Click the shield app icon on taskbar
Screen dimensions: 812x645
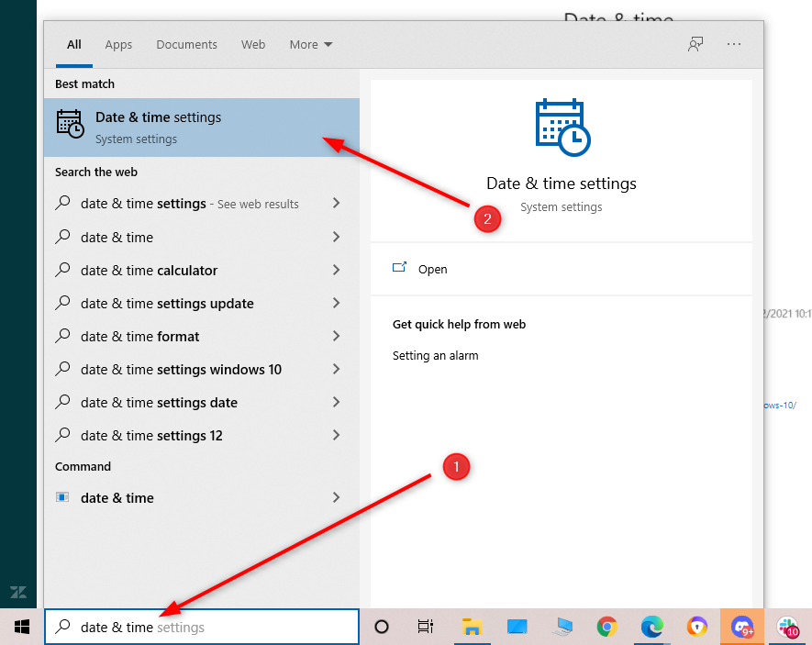(697, 627)
